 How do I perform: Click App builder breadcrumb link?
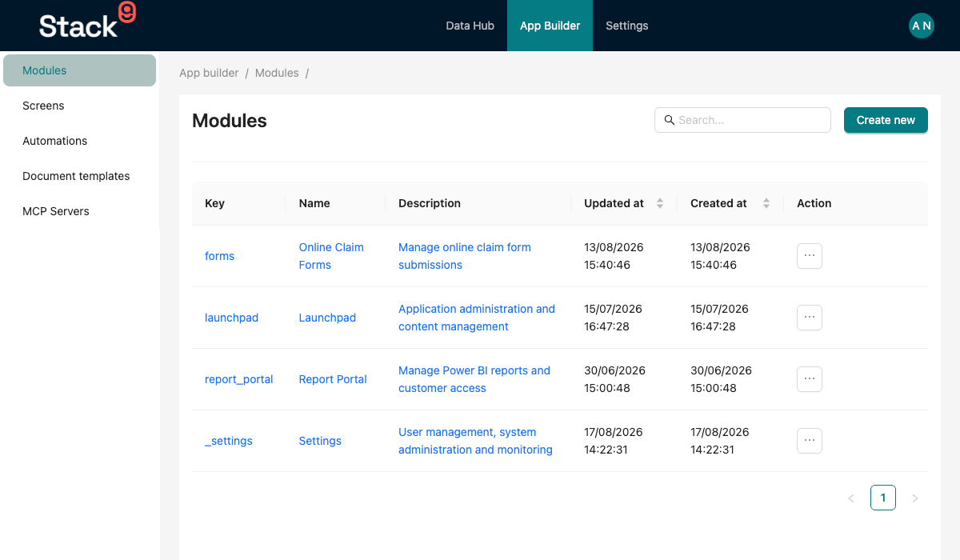pyautogui.click(x=209, y=73)
